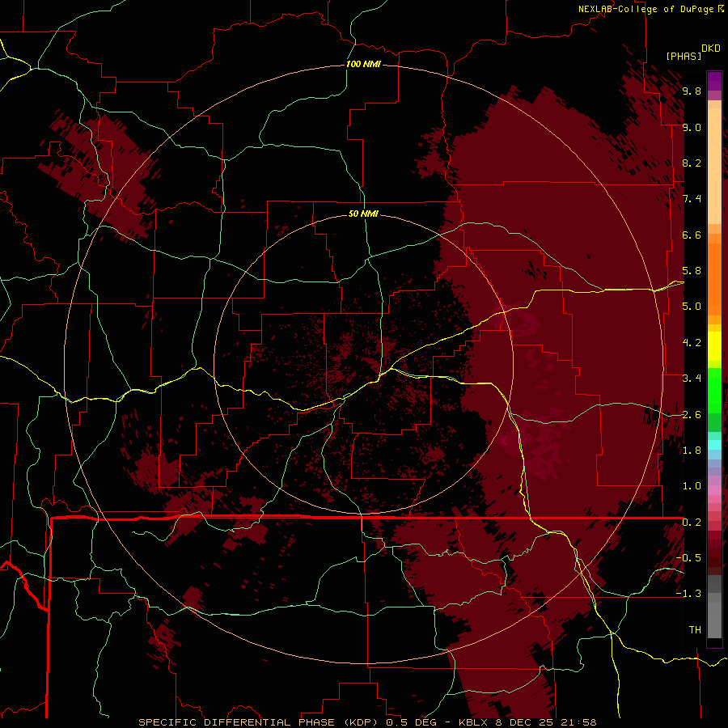
Task: Pick the bright yellow segment of the color bar
Action: (x=714, y=346)
